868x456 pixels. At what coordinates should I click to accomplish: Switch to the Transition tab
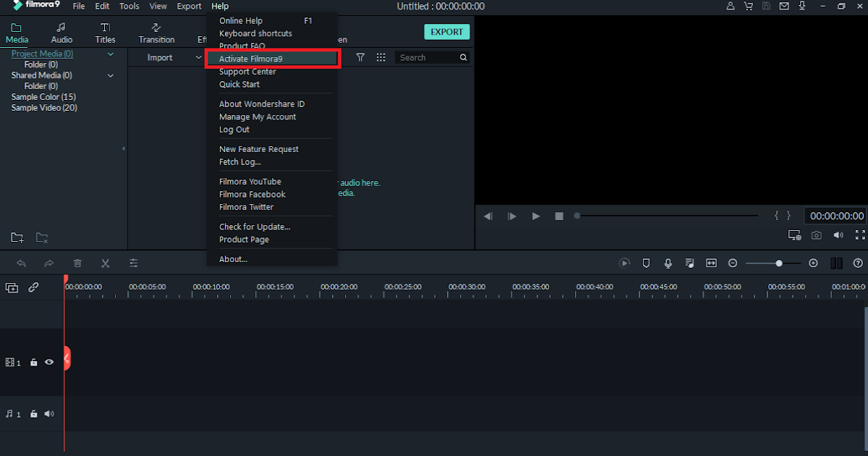156,33
